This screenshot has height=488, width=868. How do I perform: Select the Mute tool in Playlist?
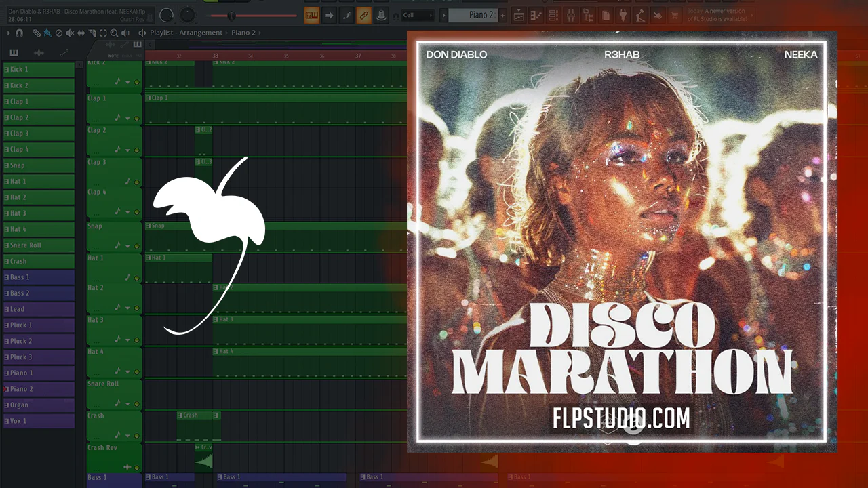tap(70, 33)
